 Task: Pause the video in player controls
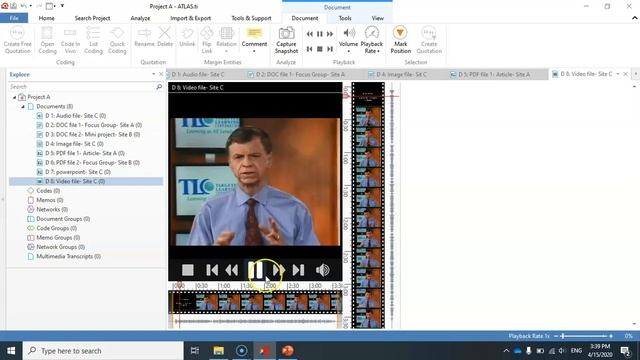click(256, 270)
